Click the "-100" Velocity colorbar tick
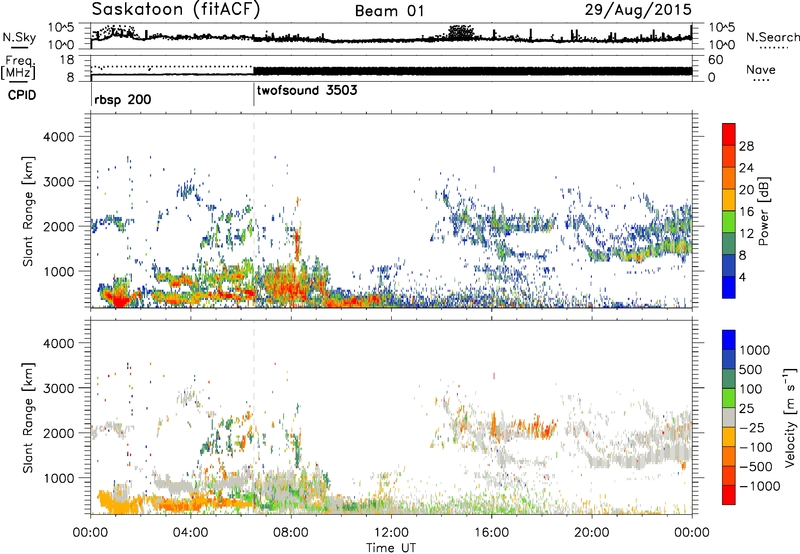 click(x=756, y=447)
